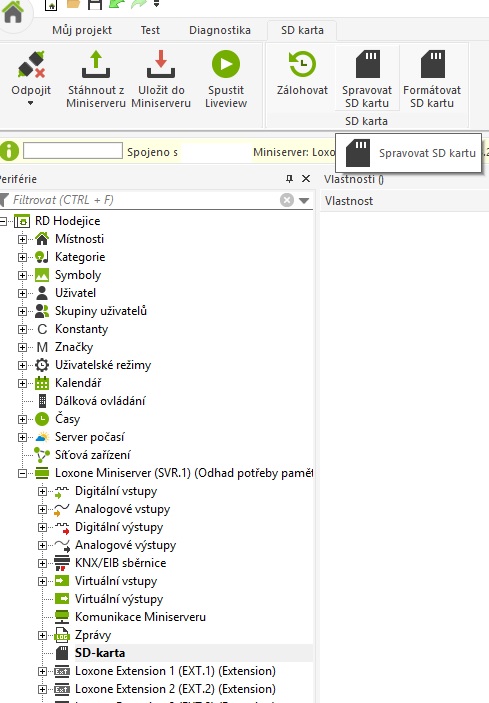Click Uložit do Miniserveru upload icon
The width and height of the screenshot is (489, 703).
[x=160, y=64]
